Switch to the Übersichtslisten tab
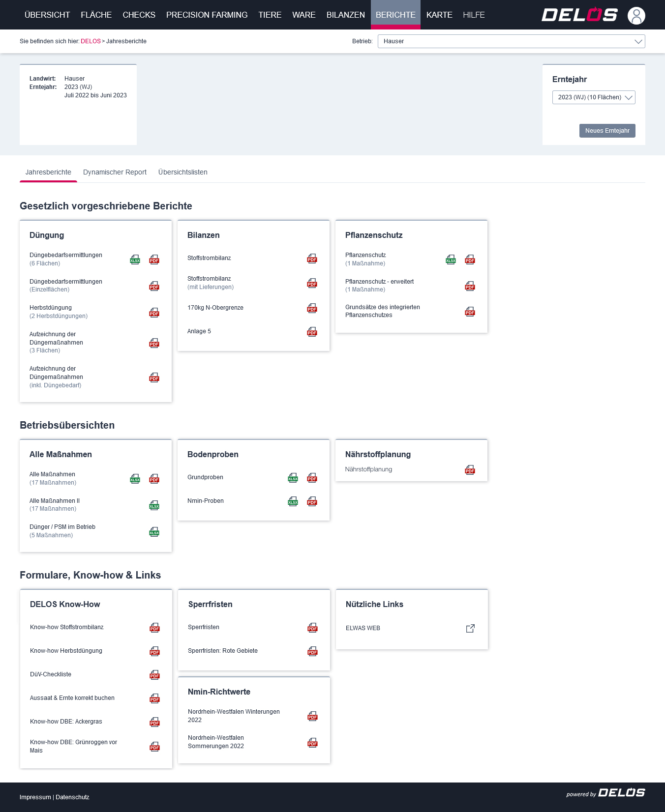The height and width of the screenshot is (812, 665). 183,172
